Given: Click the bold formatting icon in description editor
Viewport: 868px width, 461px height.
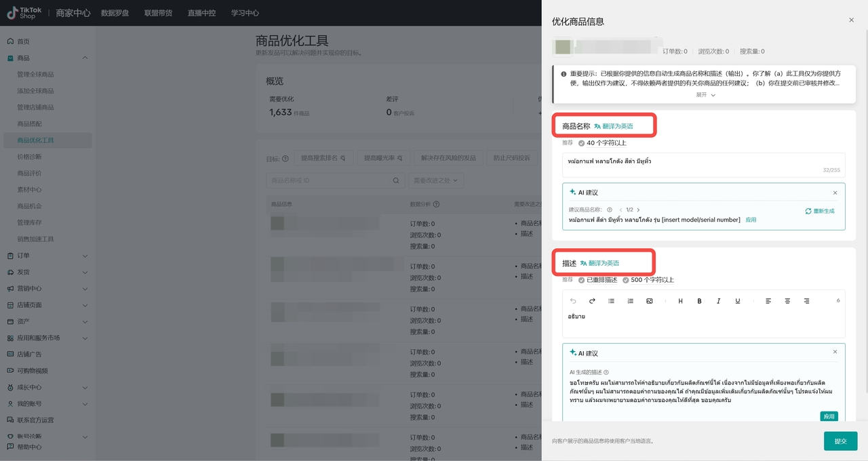Looking at the screenshot, I should (x=699, y=301).
